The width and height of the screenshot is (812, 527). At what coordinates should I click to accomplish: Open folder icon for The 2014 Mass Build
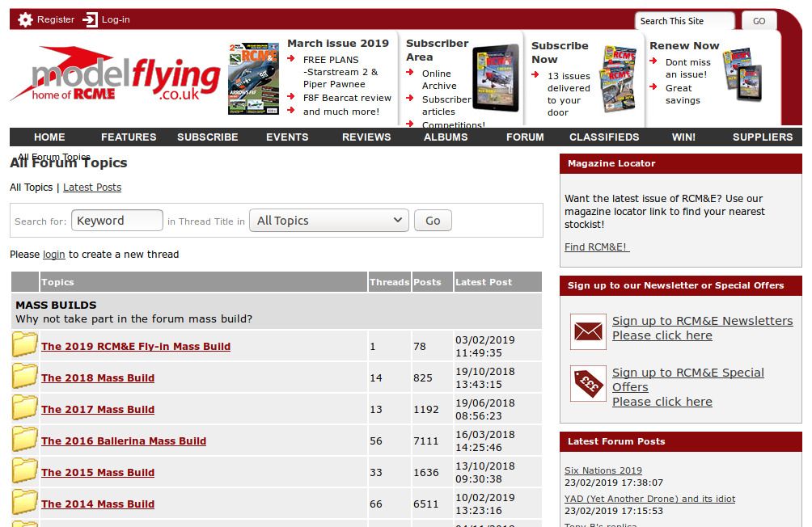(x=25, y=503)
